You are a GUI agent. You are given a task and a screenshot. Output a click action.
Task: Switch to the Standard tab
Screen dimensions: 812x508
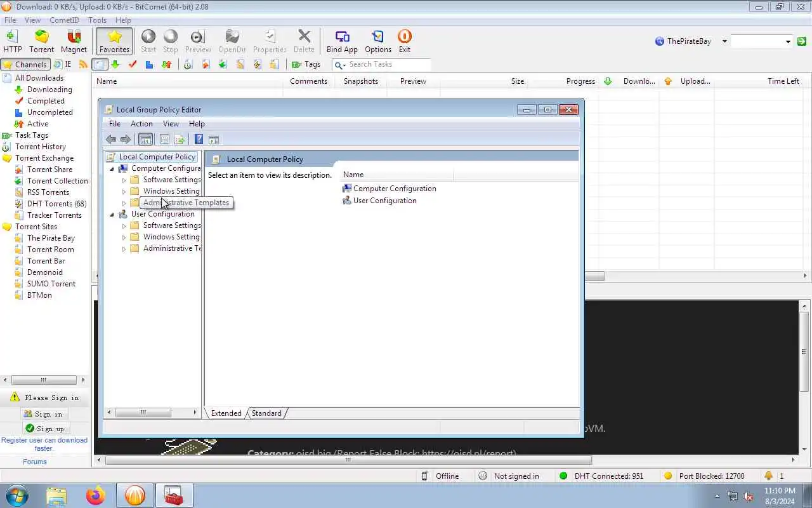(266, 413)
